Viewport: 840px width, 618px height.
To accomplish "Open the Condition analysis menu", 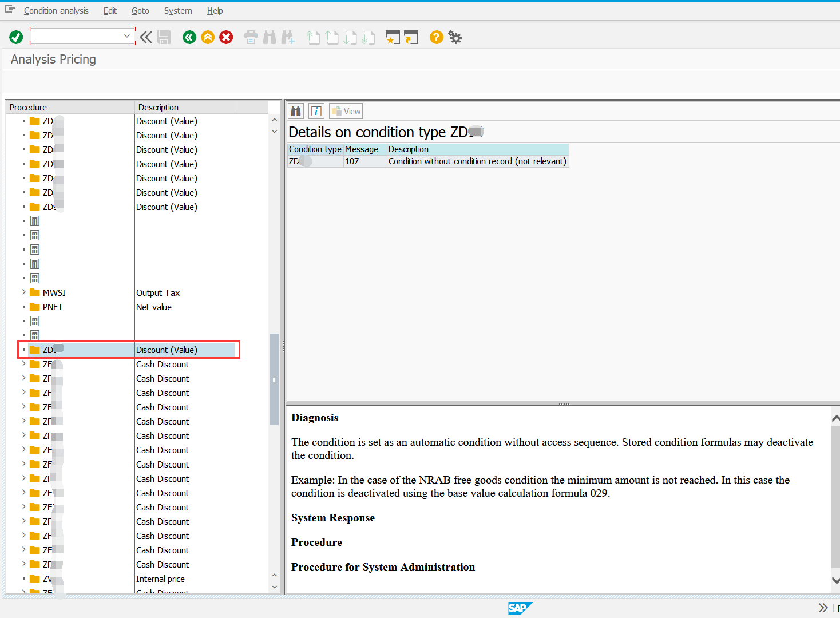I will coord(56,11).
